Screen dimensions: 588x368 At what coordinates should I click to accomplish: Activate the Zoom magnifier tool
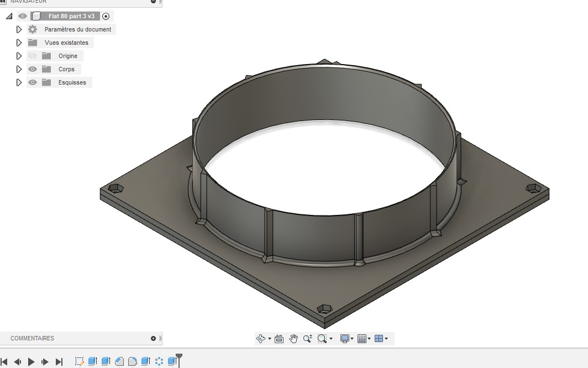307,339
